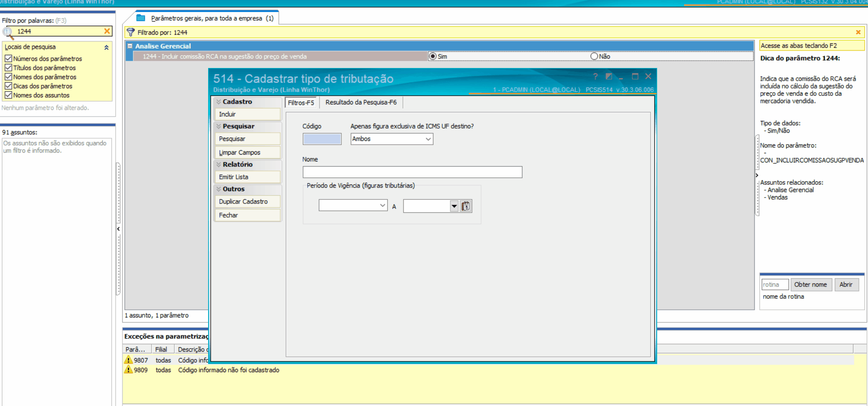The width and height of the screenshot is (868, 406).
Task: Focus the Código input field
Action: (x=322, y=139)
